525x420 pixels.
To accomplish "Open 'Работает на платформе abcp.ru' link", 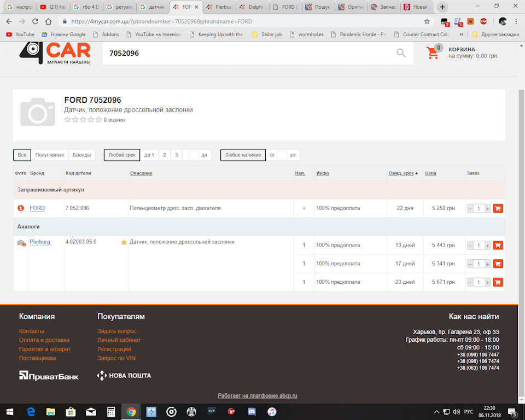I will [x=258, y=395].
